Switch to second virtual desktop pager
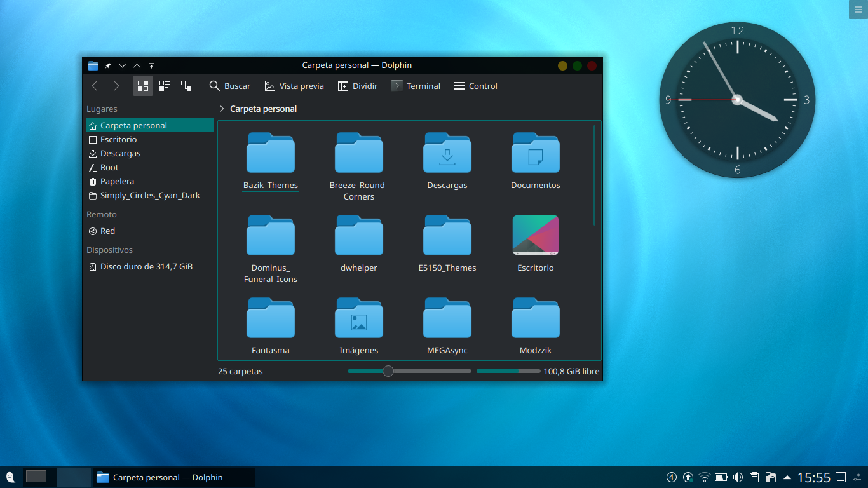This screenshot has height=488, width=868. (x=74, y=477)
